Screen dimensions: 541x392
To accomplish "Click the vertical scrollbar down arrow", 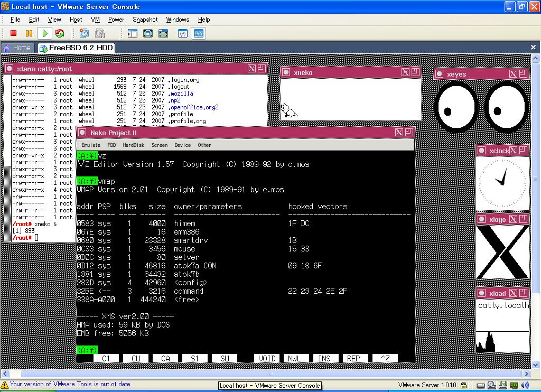I will pos(535,363).
